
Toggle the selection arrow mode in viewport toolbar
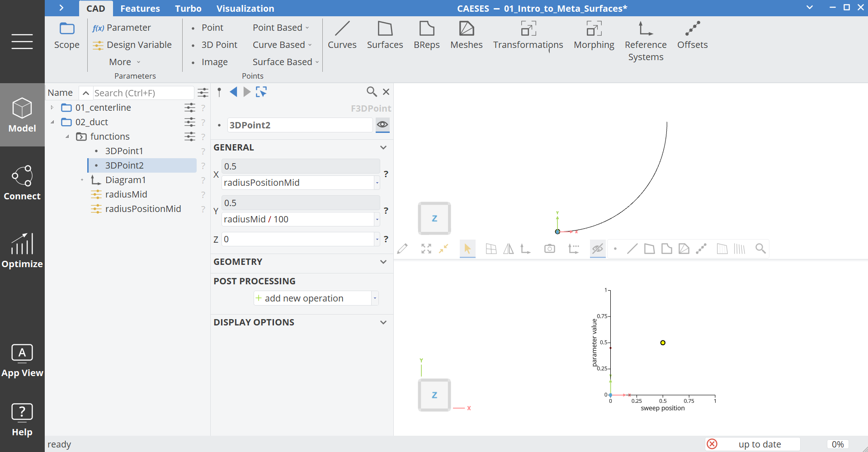(x=467, y=249)
